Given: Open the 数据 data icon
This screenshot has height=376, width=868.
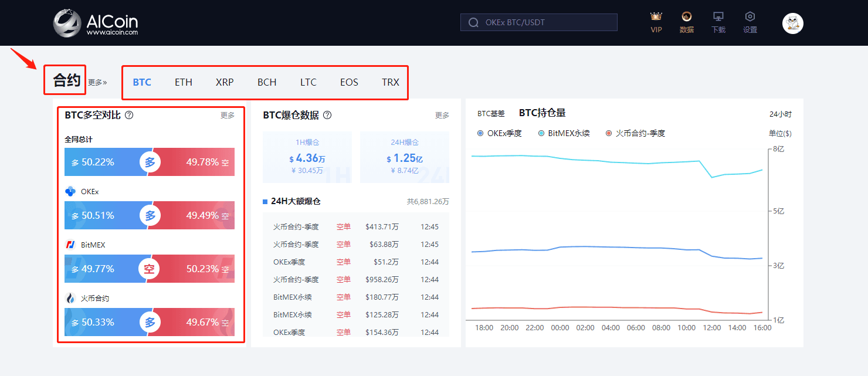Looking at the screenshot, I should click(x=686, y=16).
